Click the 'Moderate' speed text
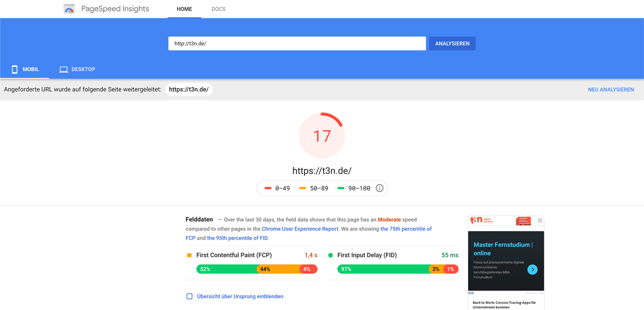Screen dimensions: 644x310 (389, 220)
